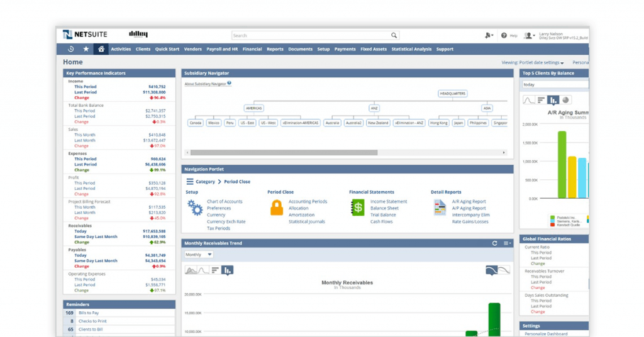Open the Reports menu
This screenshot has height=337, width=644.
[275, 49]
